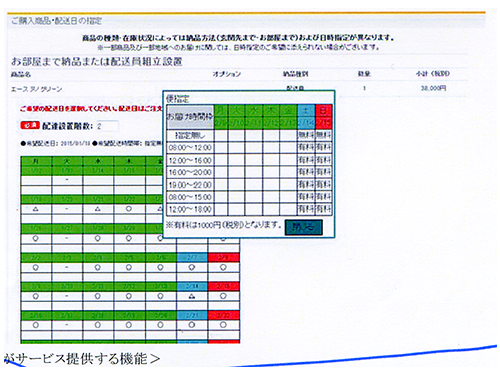
Task: Pick the circle under Thursday 2/5
Action: tap(129, 267)
